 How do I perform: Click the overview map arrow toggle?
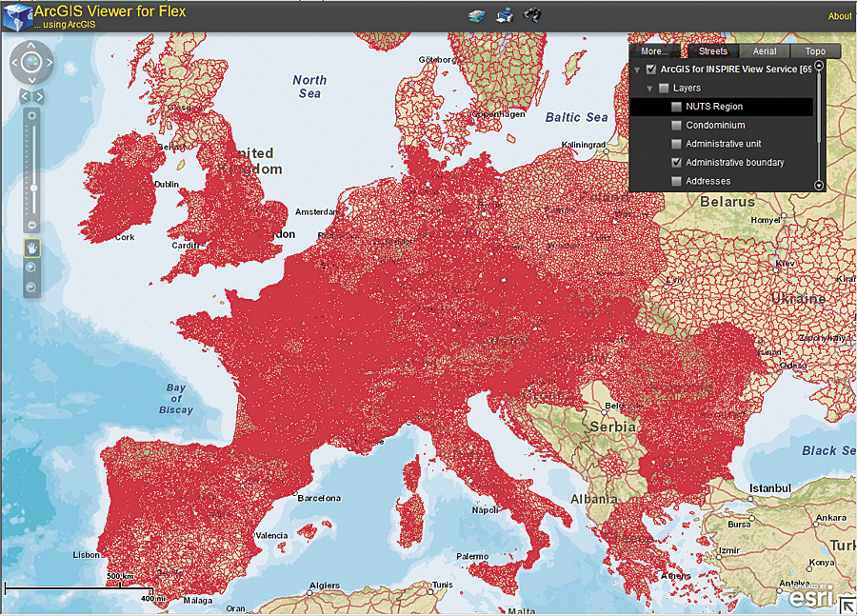(x=847, y=606)
